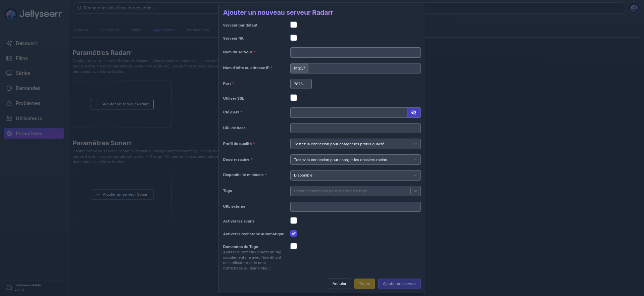Click the search magnifier icon
This screenshot has height=296, width=644.
click(80, 8)
